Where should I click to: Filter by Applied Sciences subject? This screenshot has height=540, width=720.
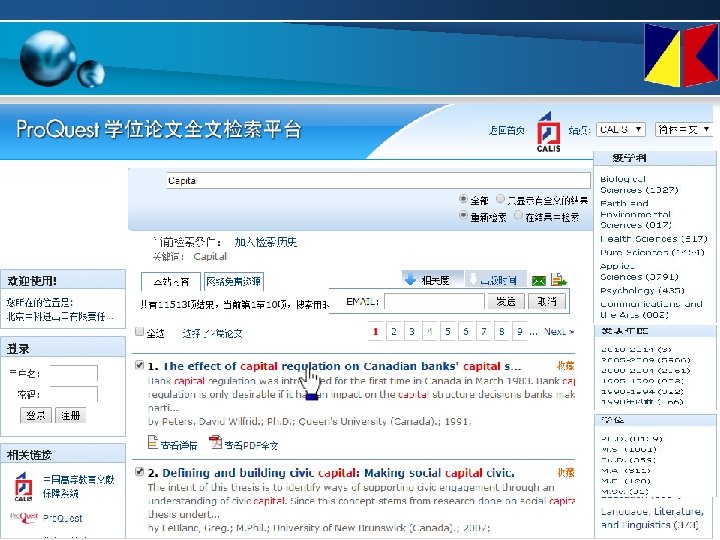coord(639,271)
